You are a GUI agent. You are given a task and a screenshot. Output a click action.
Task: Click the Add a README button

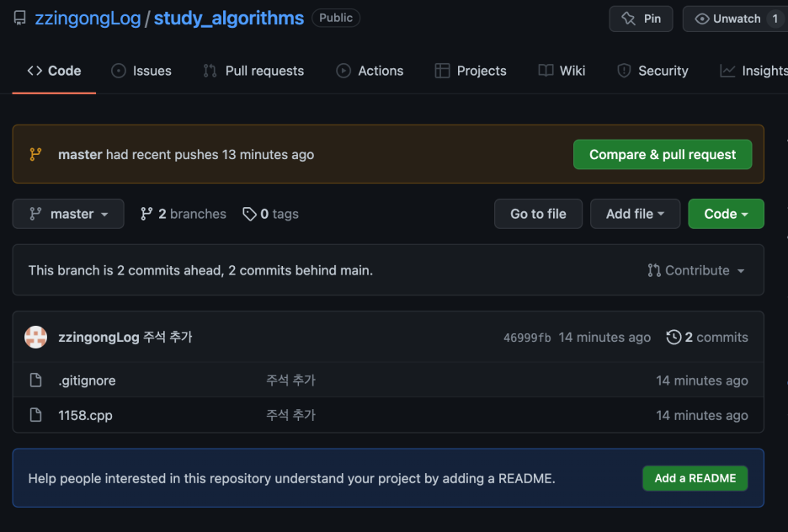695,478
